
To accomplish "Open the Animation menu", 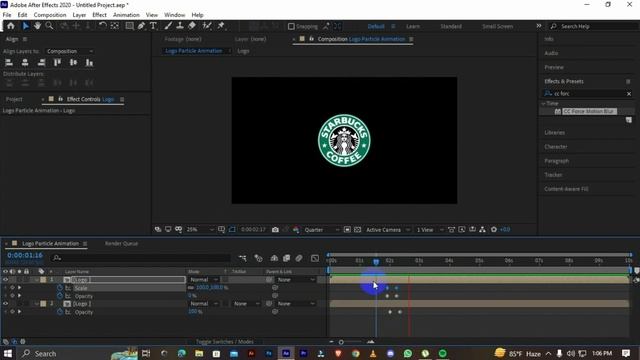I will [x=126, y=15].
